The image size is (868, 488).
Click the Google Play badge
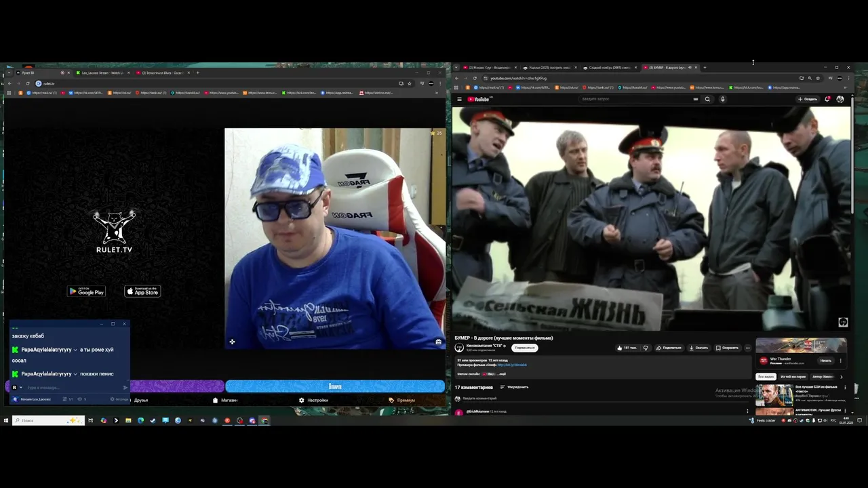click(x=86, y=291)
